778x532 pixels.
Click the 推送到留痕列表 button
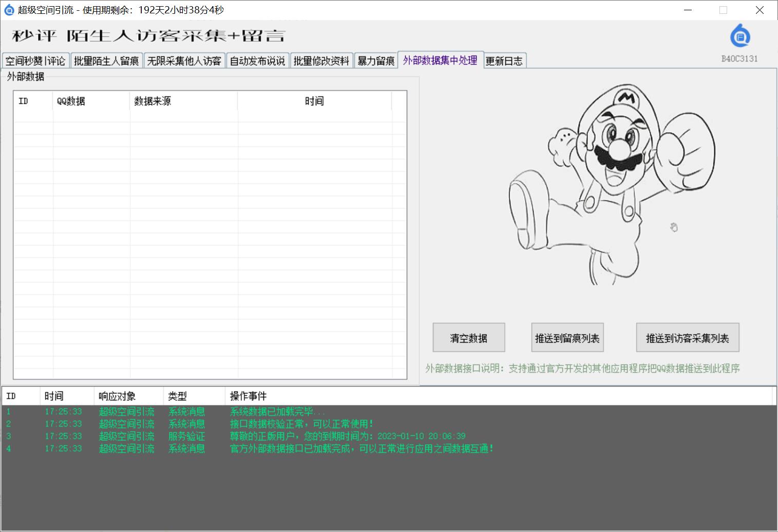(567, 338)
